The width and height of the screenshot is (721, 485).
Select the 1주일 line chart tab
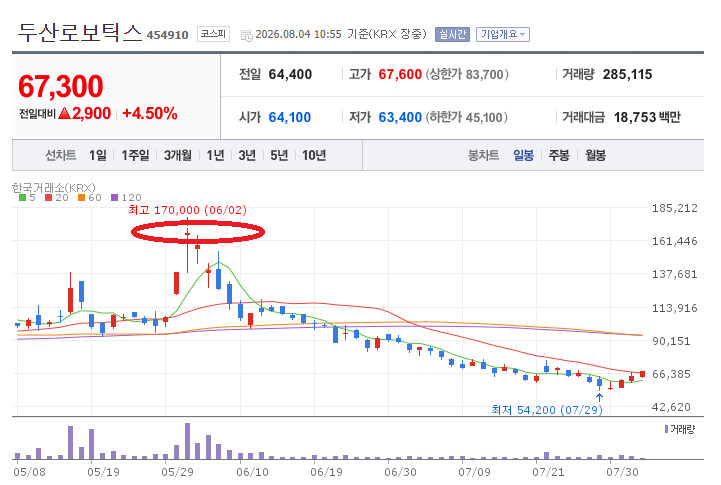[135, 155]
